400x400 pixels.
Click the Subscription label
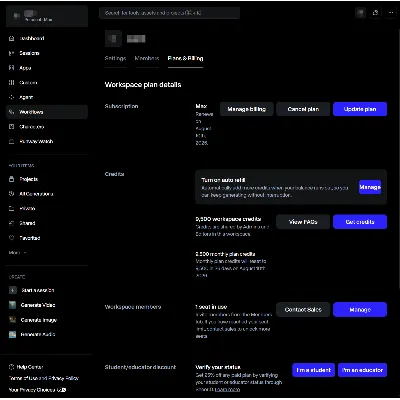121,106
